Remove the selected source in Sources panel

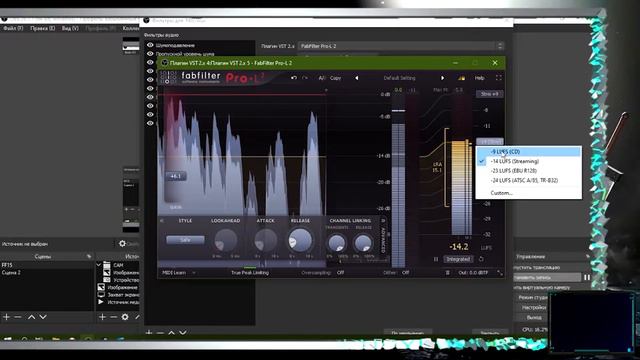click(113, 317)
